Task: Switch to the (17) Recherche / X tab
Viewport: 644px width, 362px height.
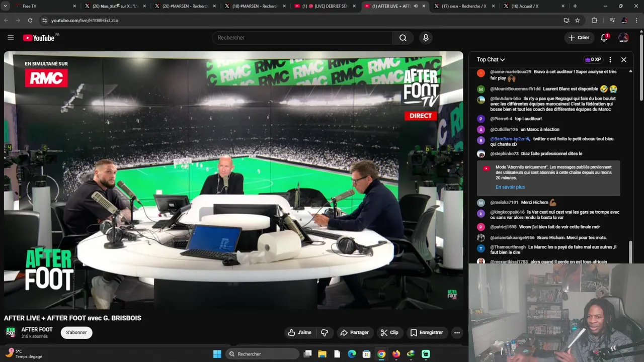Action: click(x=464, y=6)
